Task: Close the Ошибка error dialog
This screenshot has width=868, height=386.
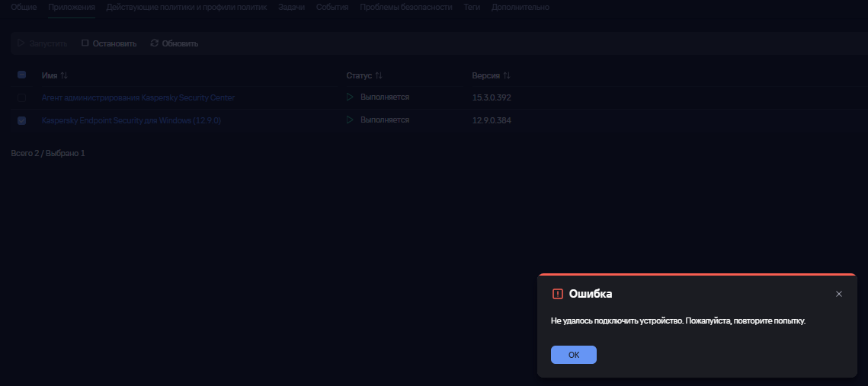Action: (x=839, y=294)
